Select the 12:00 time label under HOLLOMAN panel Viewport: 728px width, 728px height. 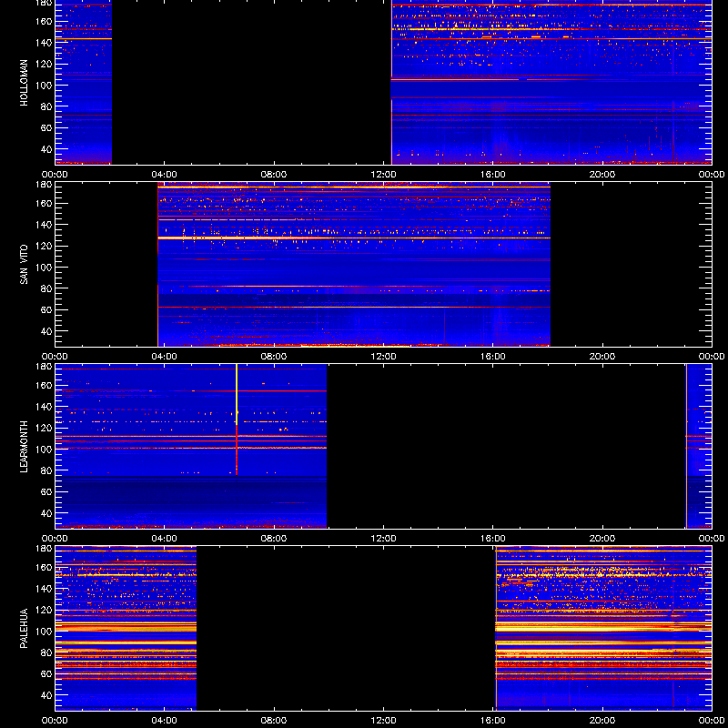click(x=383, y=175)
